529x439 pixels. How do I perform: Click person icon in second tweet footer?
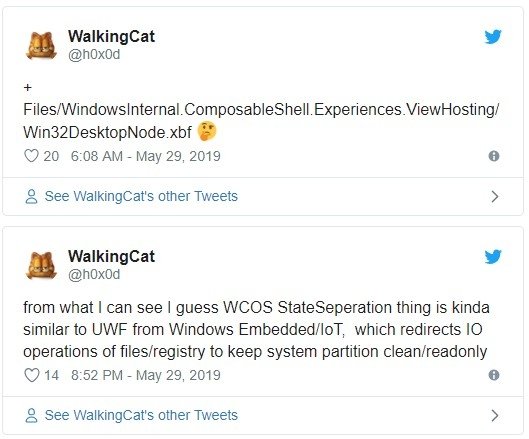(x=31, y=415)
